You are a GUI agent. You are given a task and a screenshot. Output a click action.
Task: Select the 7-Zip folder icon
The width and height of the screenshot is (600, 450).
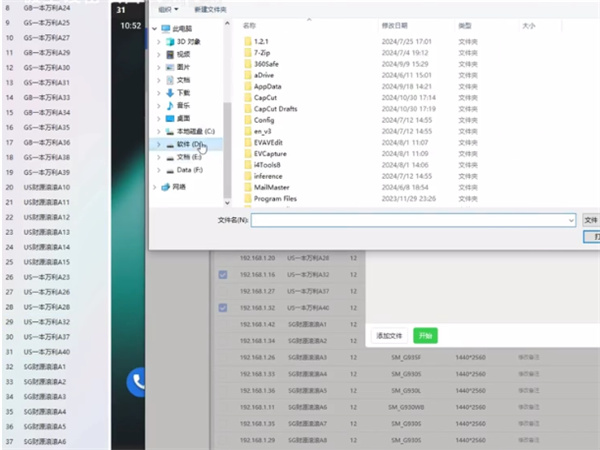pos(248,52)
